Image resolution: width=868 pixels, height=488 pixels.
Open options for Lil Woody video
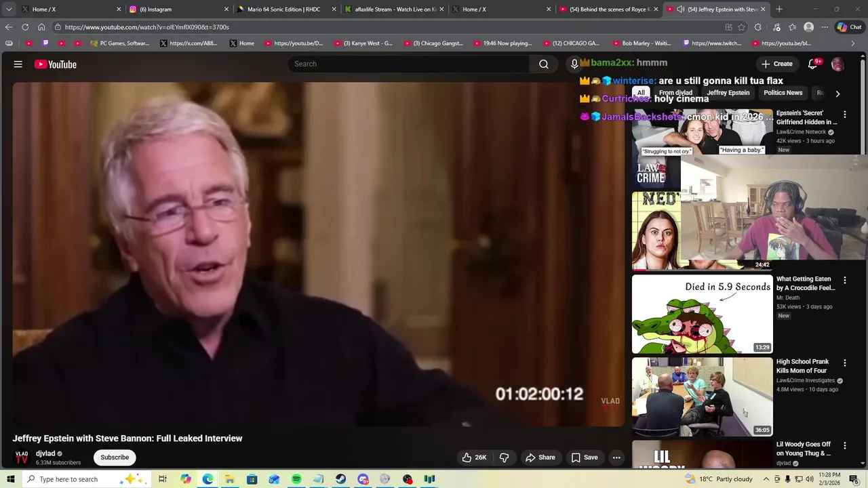point(845,445)
